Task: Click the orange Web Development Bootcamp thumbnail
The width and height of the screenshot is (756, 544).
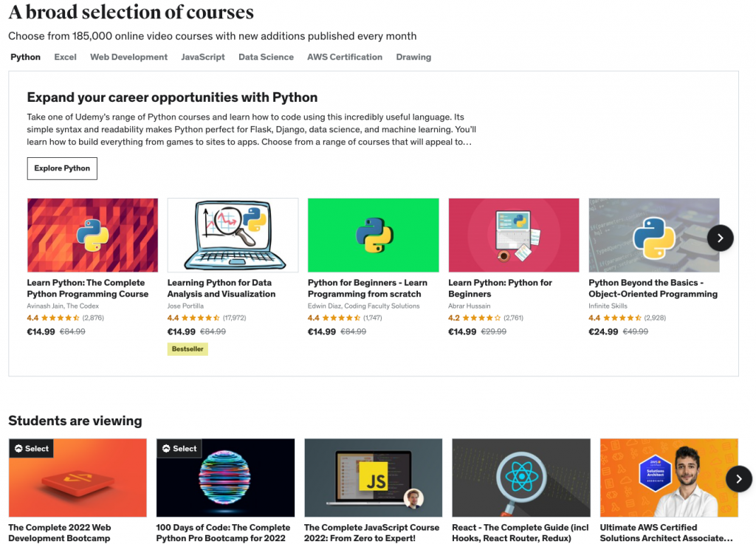Action: pos(78,478)
